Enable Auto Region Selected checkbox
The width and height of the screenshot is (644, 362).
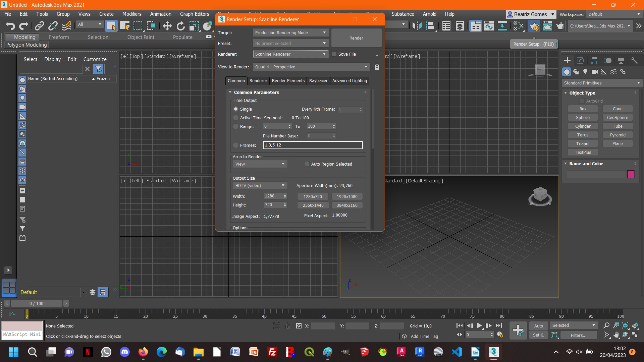tap(307, 164)
